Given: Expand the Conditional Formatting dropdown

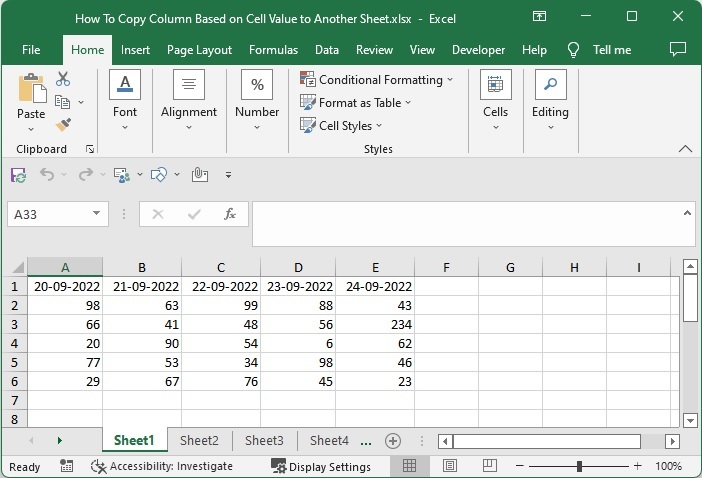Looking at the screenshot, I should [450, 80].
